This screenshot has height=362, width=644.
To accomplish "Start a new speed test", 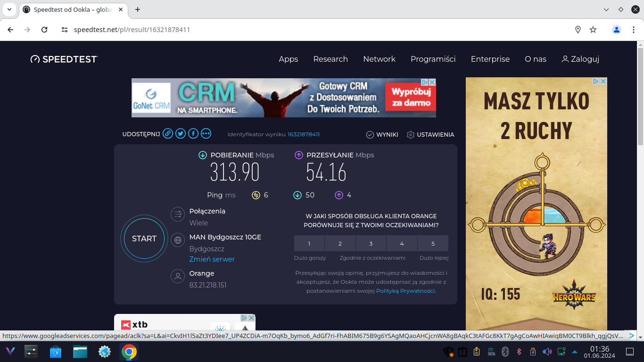I will [x=144, y=239].
